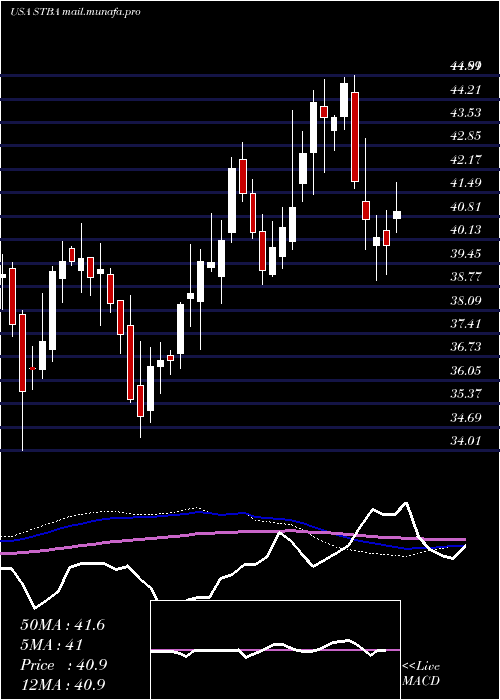The image size is (500, 700).
Task: Click the 43.53 price axis label
Action: tap(466, 112)
